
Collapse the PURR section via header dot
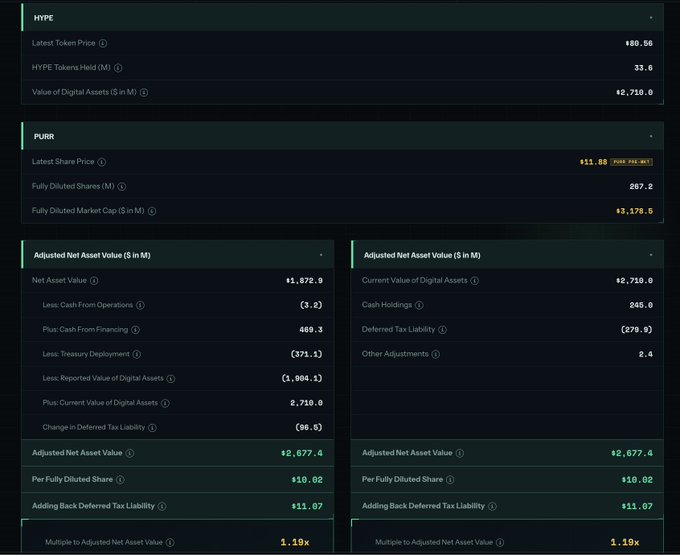(651, 137)
